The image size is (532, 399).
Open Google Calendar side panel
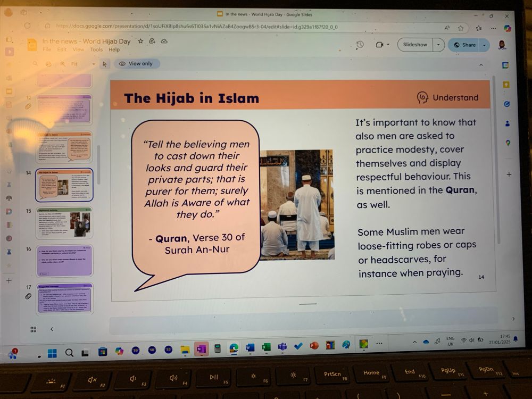pyautogui.click(x=505, y=65)
